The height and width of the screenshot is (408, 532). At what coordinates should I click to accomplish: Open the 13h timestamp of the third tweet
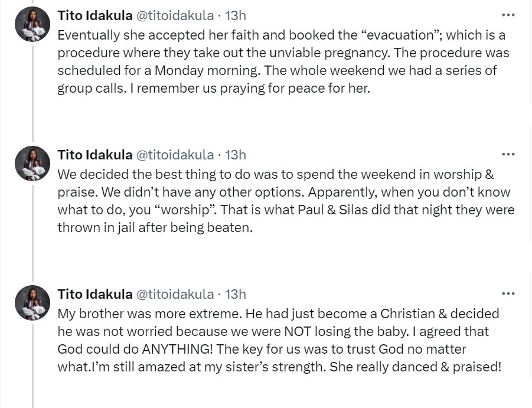236,294
